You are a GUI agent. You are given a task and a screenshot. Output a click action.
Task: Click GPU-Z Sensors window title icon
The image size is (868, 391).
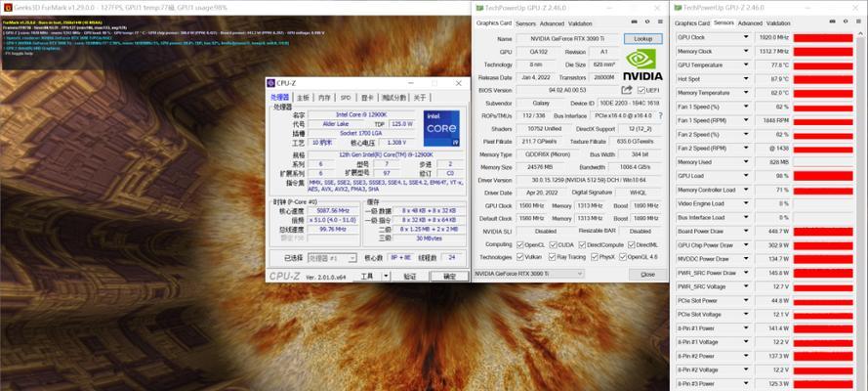click(678, 7)
